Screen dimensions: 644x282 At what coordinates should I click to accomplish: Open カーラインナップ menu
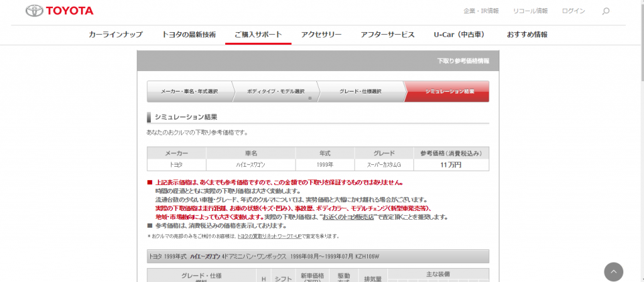[116, 35]
